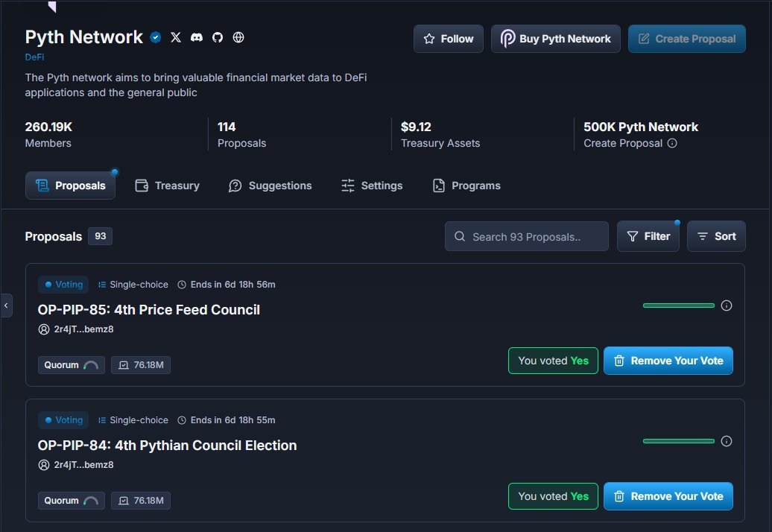Open the website globe icon
The height and width of the screenshot is (532, 772).
238,37
